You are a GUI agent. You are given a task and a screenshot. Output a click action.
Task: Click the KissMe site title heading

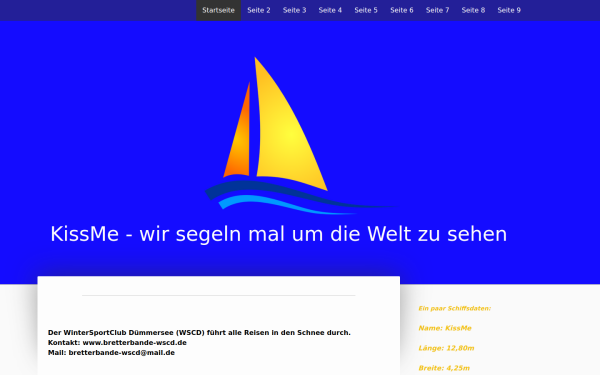(279, 234)
